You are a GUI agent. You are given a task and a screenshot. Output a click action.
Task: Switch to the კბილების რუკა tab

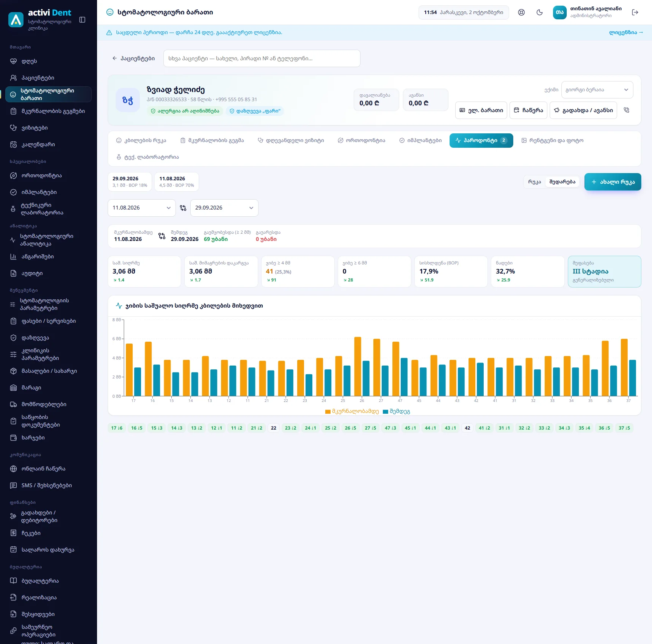(141, 141)
